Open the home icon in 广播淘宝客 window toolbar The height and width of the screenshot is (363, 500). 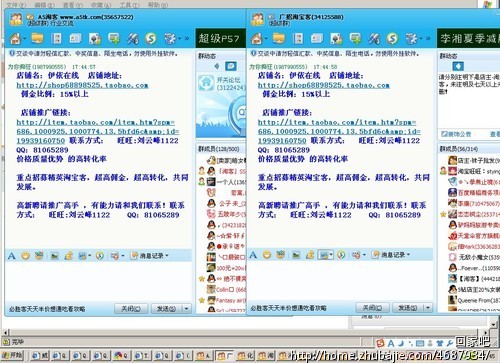click(x=256, y=39)
